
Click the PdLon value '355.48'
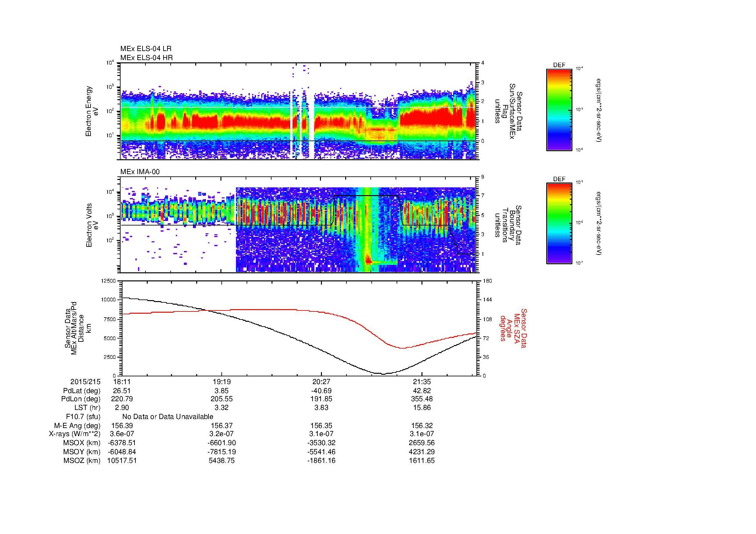pos(422,399)
